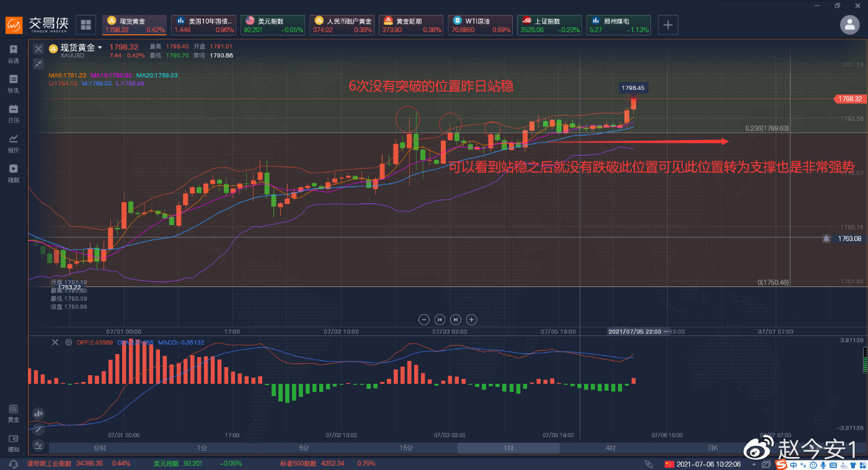Click the network connection plug icon in status bar
The image size is (868, 470).
tap(649, 464)
